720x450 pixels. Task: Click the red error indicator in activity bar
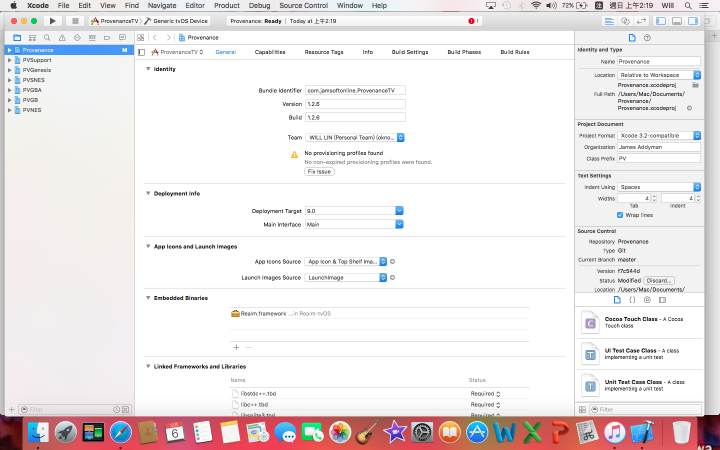coord(473,21)
